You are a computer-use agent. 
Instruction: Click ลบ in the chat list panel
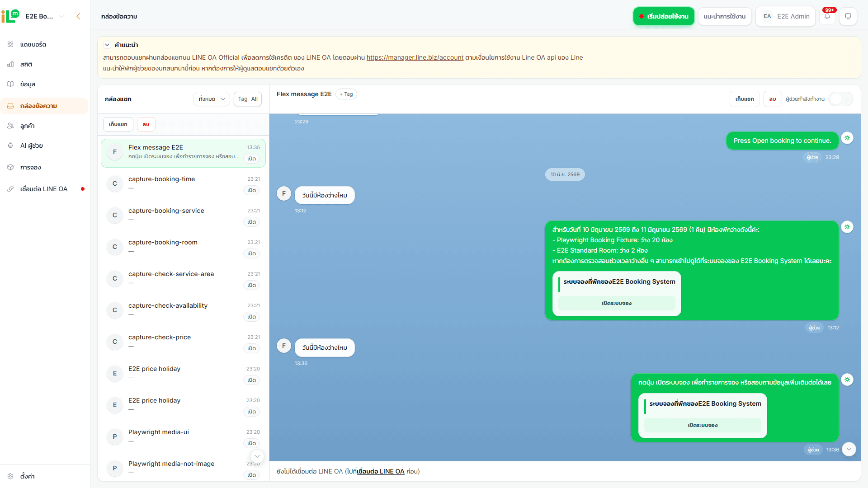[146, 124]
